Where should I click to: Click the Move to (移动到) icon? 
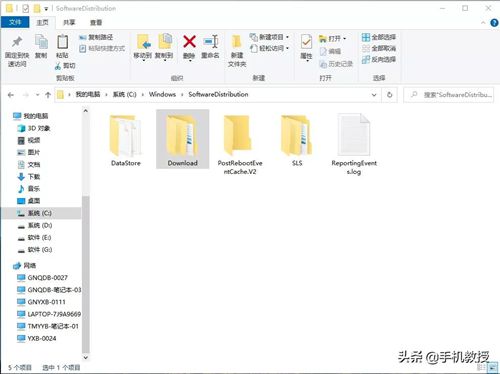[x=143, y=42]
